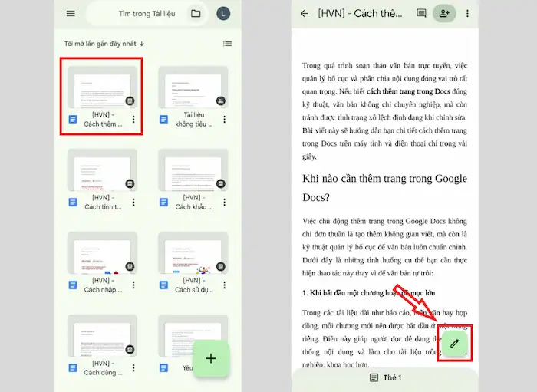This screenshot has height=392, width=537.
Task: Open more options for 'Tài liệu không tiêu' document
Action: coord(224,119)
